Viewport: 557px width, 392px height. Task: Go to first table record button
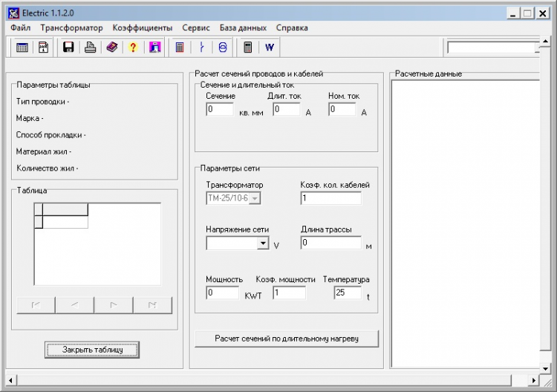point(36,305)
